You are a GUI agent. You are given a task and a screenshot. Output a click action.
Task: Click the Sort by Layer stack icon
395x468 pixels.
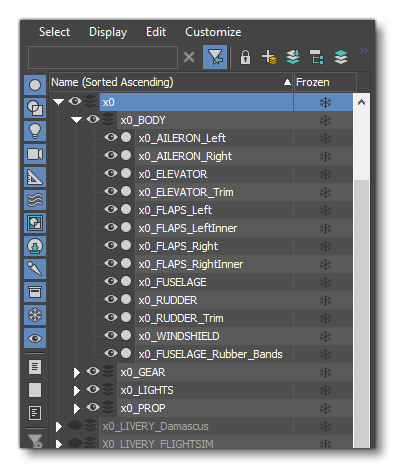(x=341, y=57)
